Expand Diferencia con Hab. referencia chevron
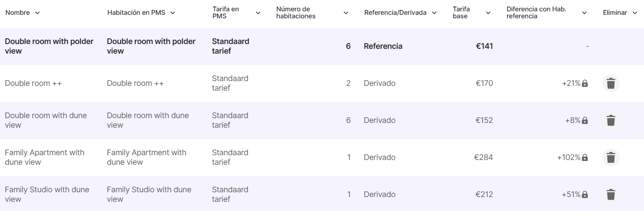 [x=584, y=13]
